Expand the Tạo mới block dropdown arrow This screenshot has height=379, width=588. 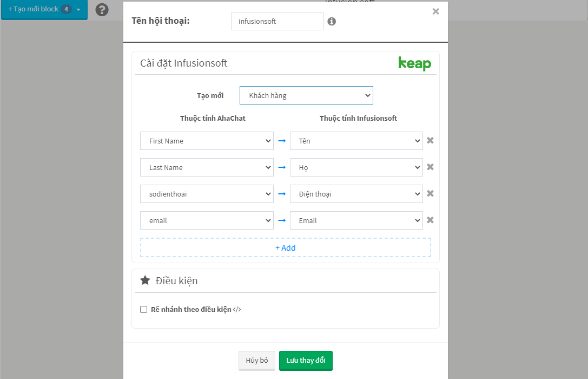tap(78, 10)
